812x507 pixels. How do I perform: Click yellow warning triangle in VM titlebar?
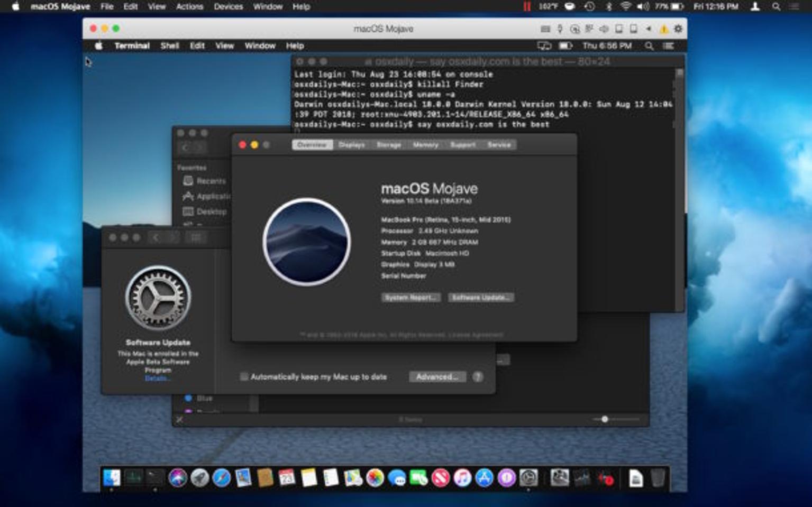pos(663,29)
